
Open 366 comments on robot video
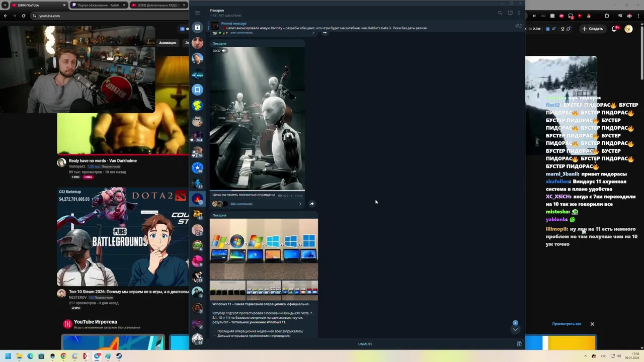click(241, 204)
